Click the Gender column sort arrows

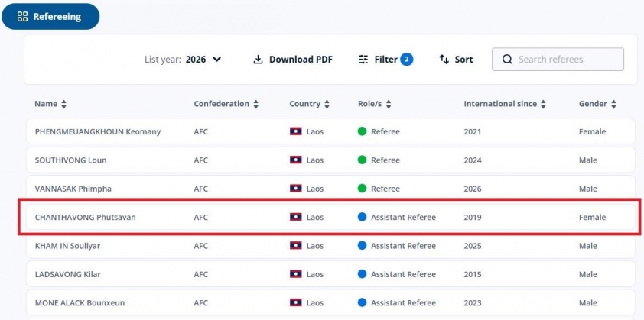pos(613,104)
